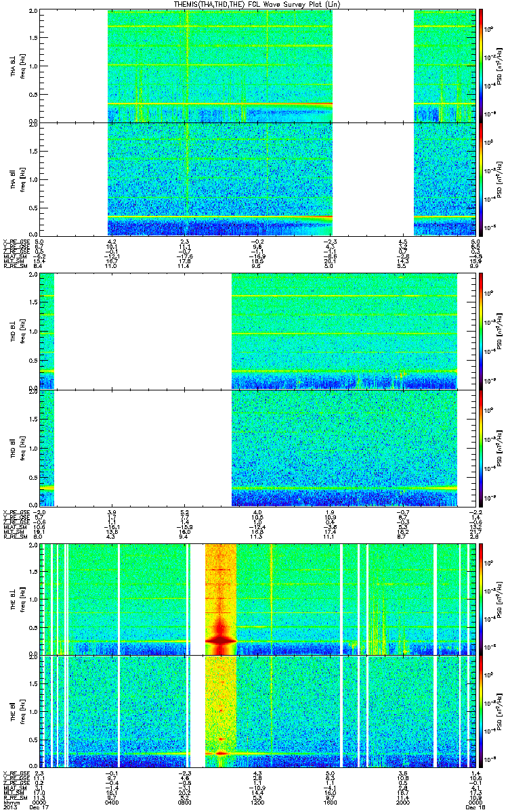Click the red wave burst in THE B∥ panel
The width and height of the screenshot is (508, 812).
coord(220,752)
